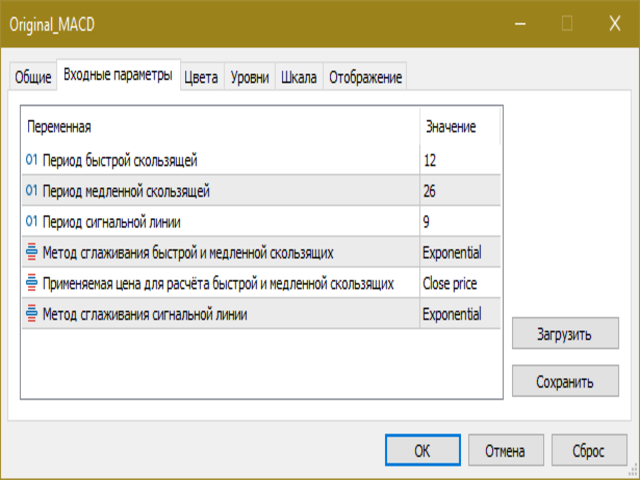The height and width of the screenshot is (480, 640).
Task: Switch to the Общие tab
Action: click(33, 77)
